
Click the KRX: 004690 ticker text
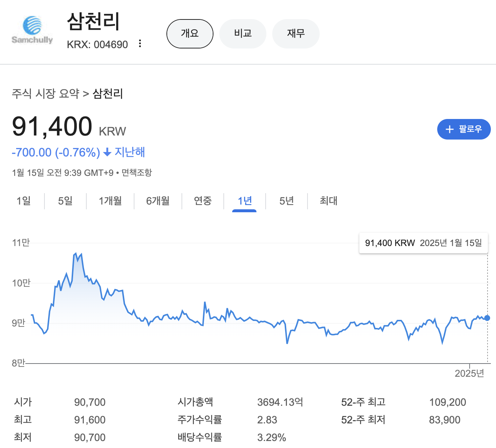point(97,44)
